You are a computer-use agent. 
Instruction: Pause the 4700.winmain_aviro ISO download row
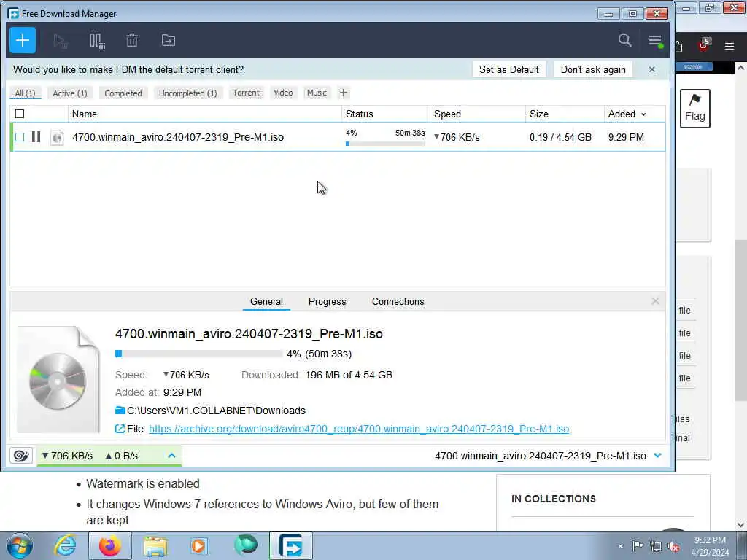pos(36,137)
